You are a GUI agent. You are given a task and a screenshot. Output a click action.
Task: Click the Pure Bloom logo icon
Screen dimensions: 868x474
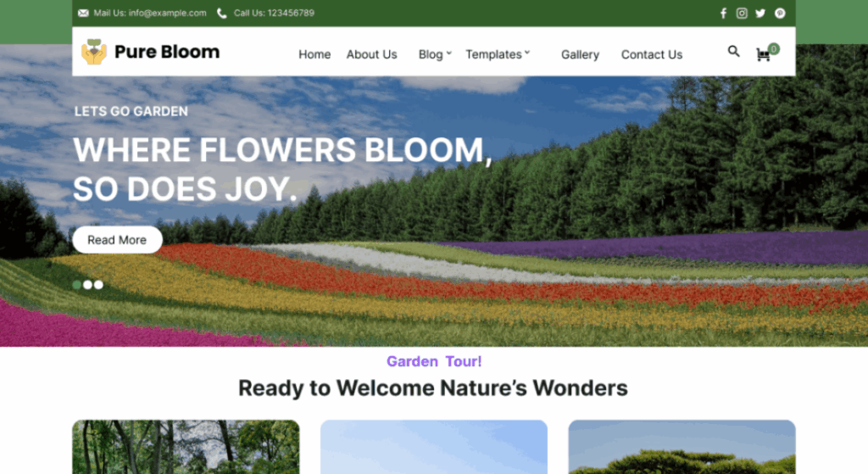pyautogui.click(x=94, y=52)
